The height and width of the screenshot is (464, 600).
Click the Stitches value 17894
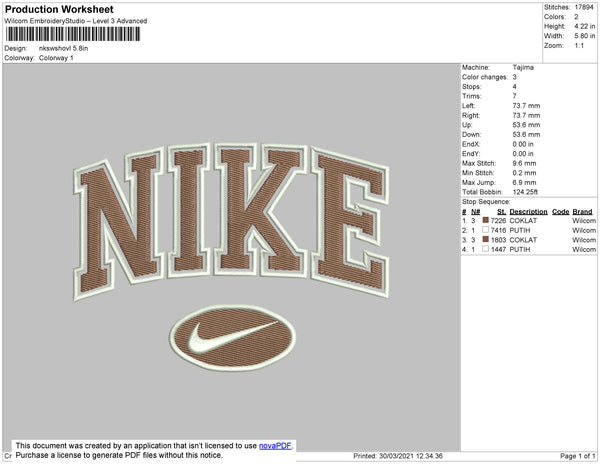click(x=584, y=7)
